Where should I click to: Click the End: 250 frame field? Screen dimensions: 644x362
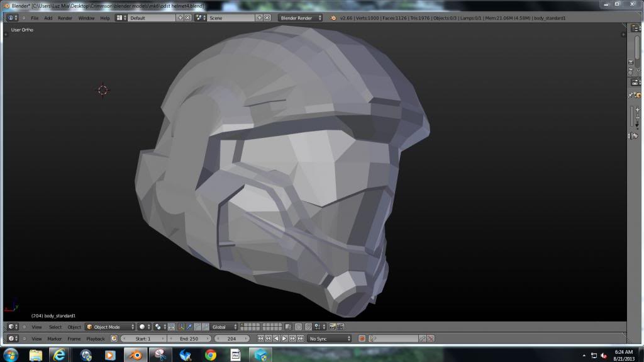[x=189, y=339]
